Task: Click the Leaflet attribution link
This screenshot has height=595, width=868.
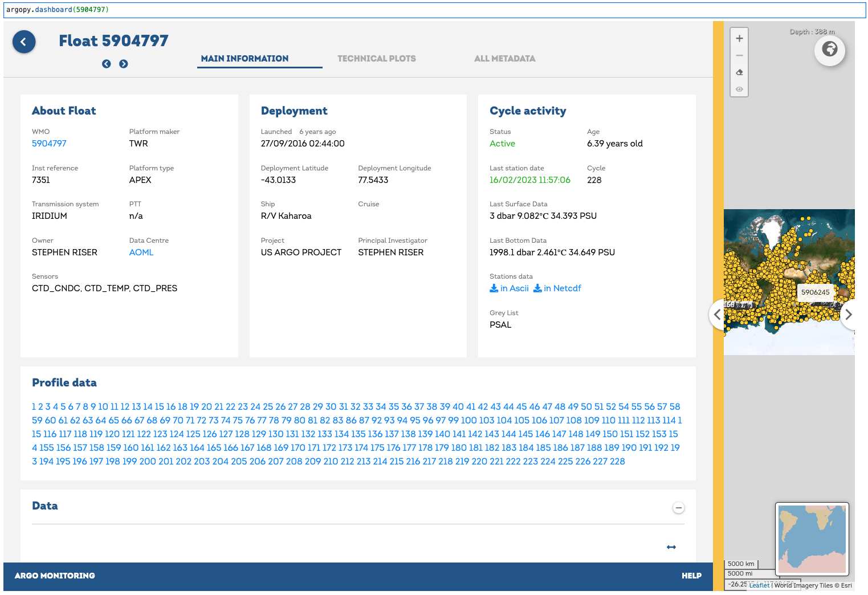Action: (759, 585)
